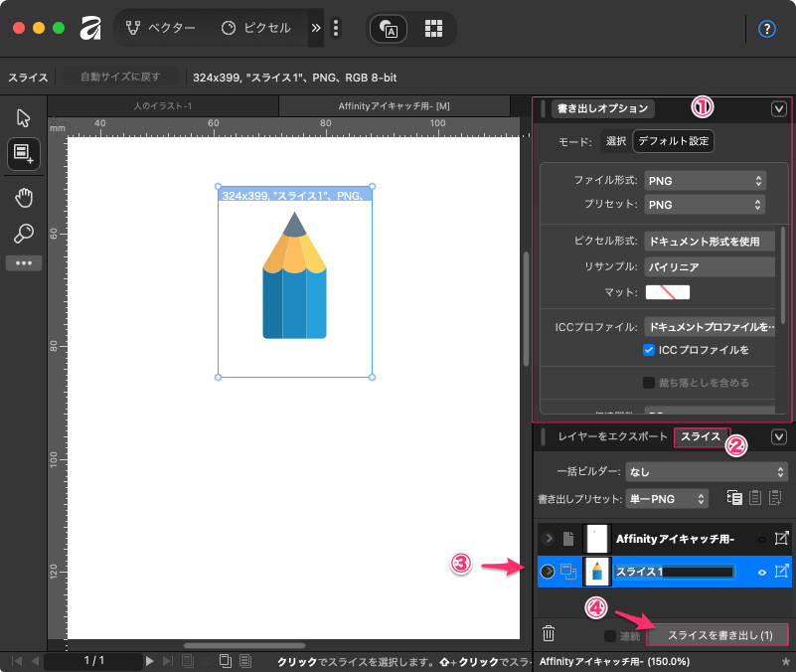
Task: Open the help question mark icon
Action: coord(766,29)
